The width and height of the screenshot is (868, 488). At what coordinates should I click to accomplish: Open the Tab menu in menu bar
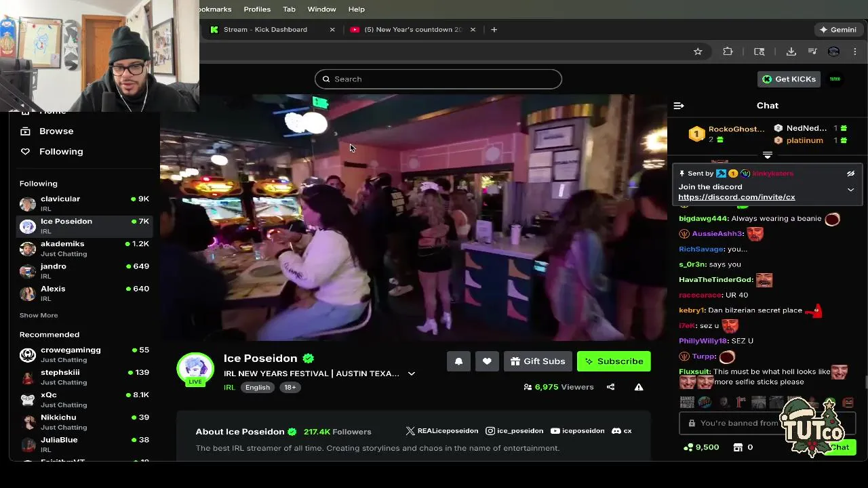(x=289, y=9)
